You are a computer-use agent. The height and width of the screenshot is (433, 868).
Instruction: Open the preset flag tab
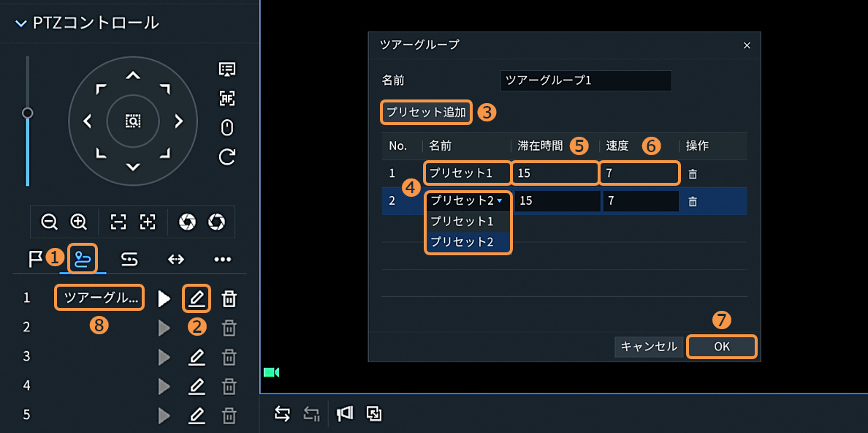pos(35,259)
